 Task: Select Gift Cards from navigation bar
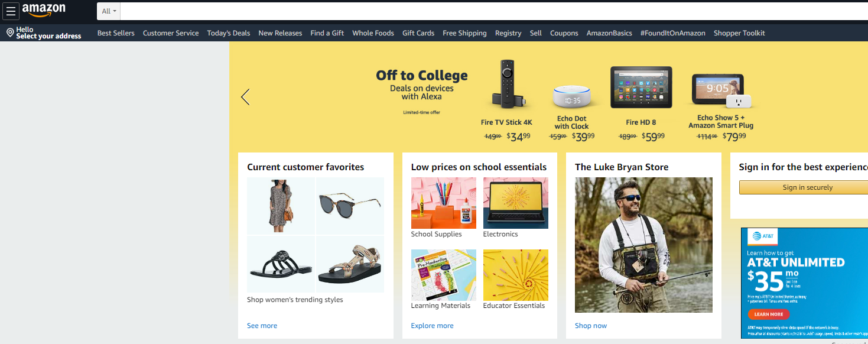(418, 33)
